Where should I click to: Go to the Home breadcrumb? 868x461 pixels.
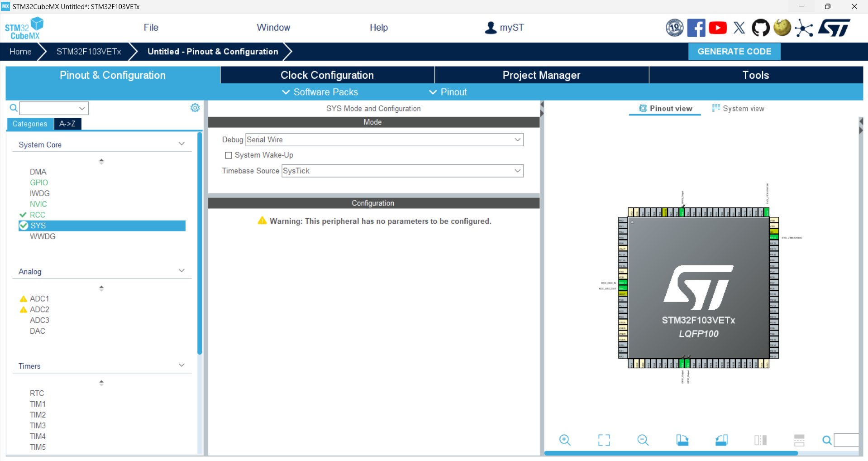20,52
